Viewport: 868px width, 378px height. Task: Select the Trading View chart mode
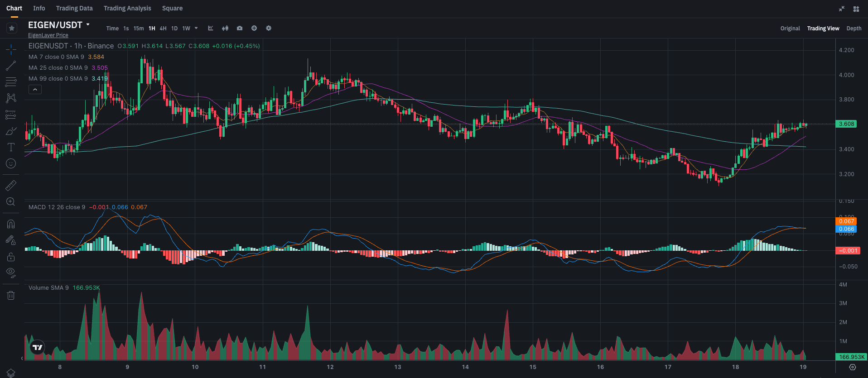tap(823, 28)
